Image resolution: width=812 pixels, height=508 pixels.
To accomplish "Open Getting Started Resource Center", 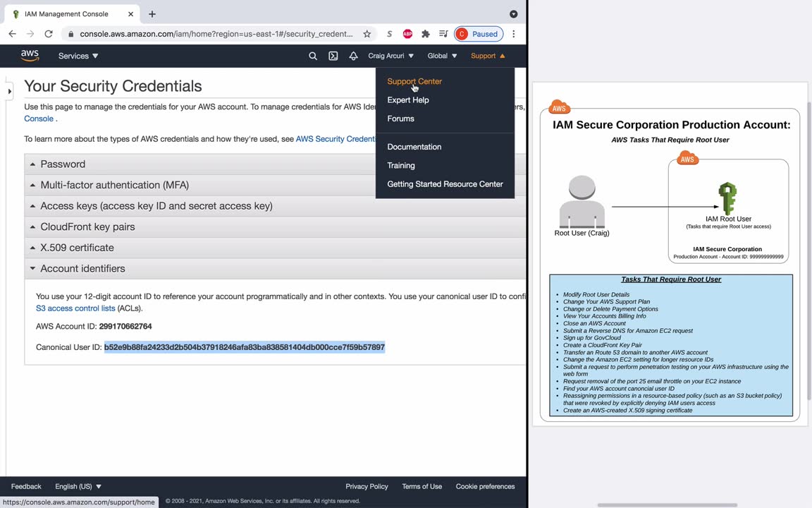I will click(445, 184).
